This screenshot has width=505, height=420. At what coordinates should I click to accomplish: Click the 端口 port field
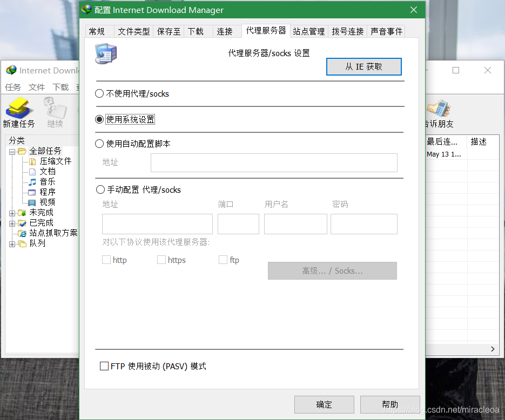point(238,224)
